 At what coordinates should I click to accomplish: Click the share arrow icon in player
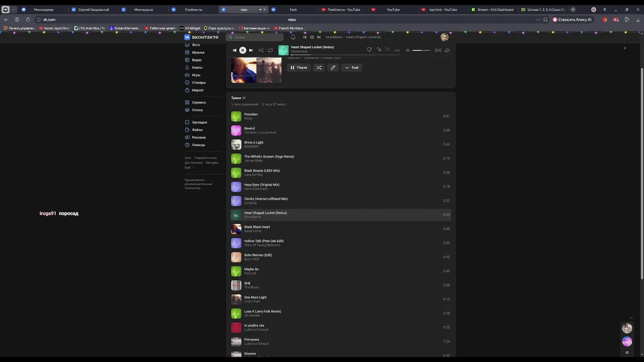pyautogui.click(x=447, y=50)
